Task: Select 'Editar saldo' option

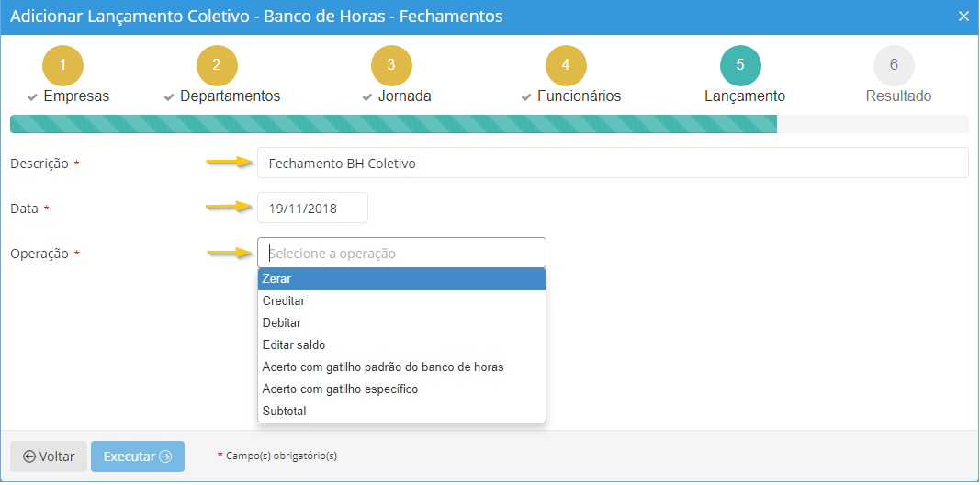Action: click(401, 345)
